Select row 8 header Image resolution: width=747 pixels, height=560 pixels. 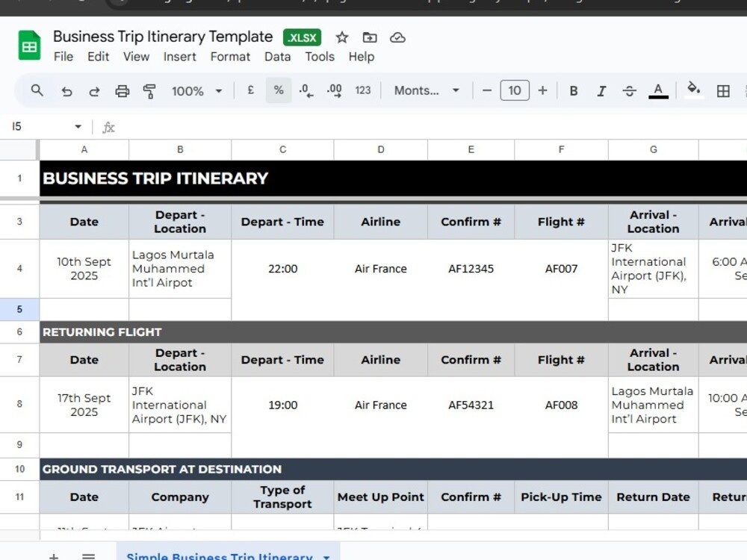click(x=19, y=404)
